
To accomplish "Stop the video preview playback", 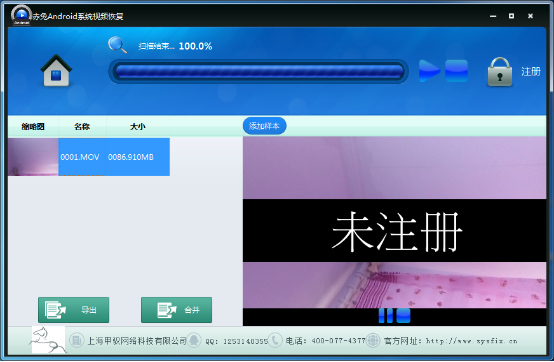I will (x=403, y=316).
